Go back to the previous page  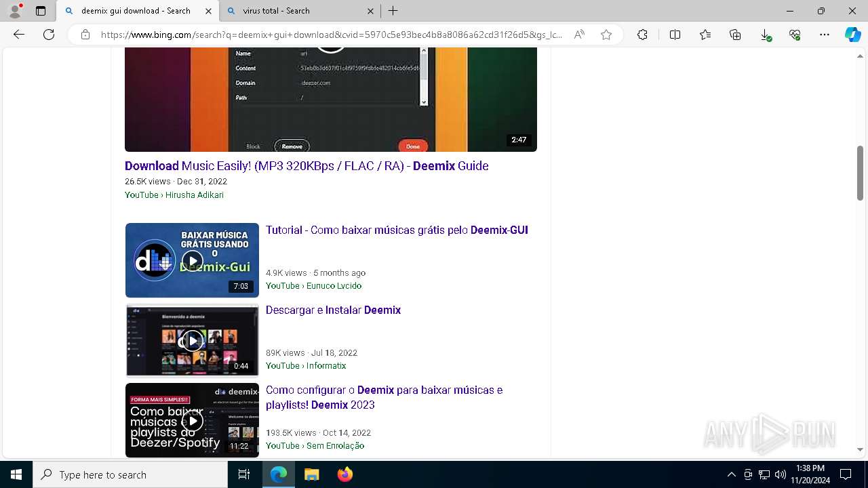(19, 35)
